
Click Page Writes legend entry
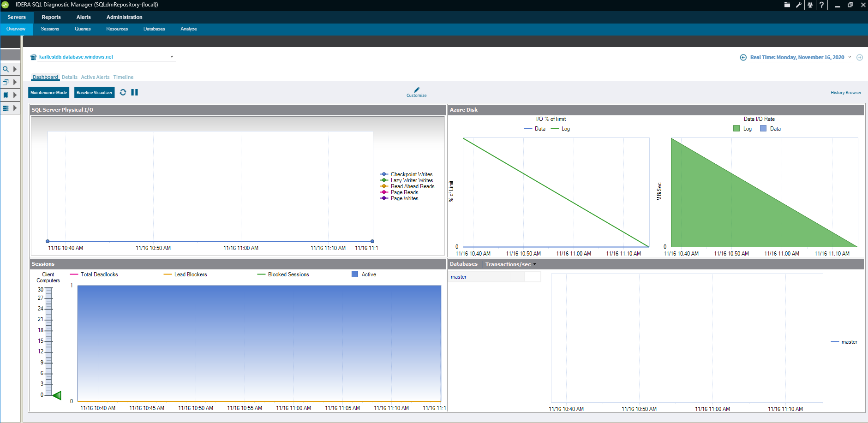[399, 198]
